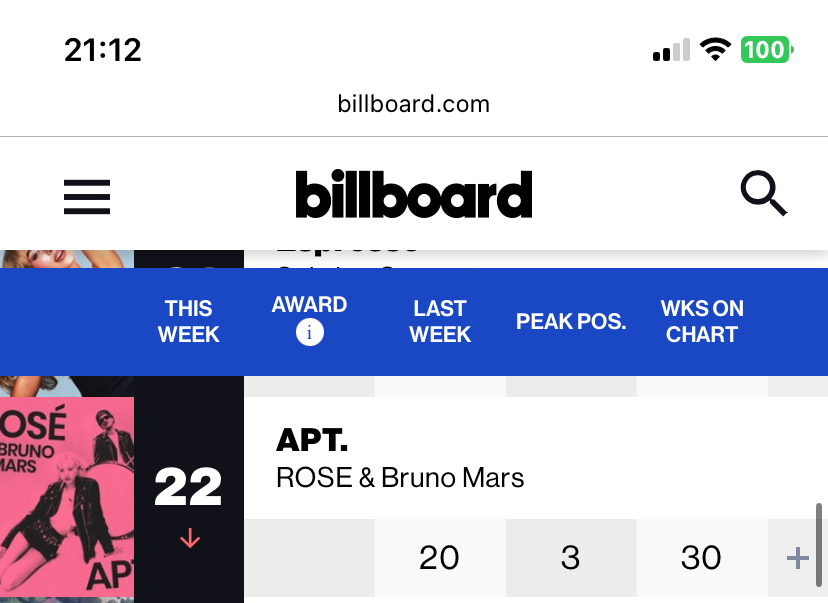Tap the red downward trend arrow
This screenshot has height=603, width=828.
coord(190,539)
